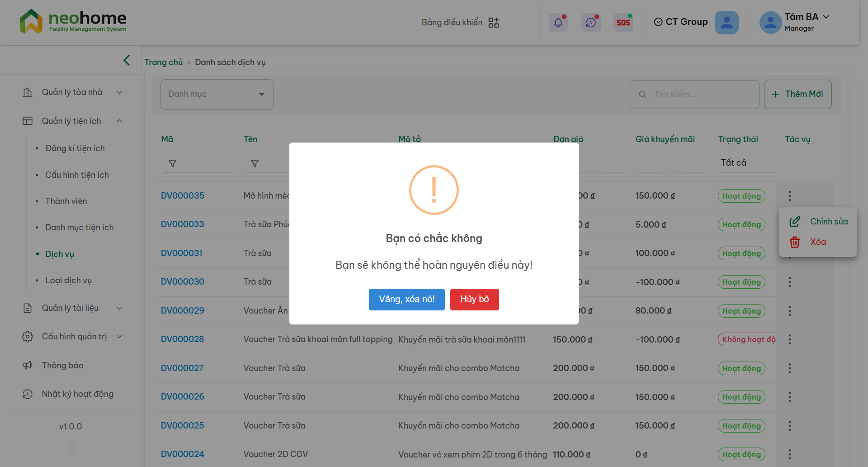Collapse sidebar with the back arrow
The image size is (868, 467).
point(127,60)
